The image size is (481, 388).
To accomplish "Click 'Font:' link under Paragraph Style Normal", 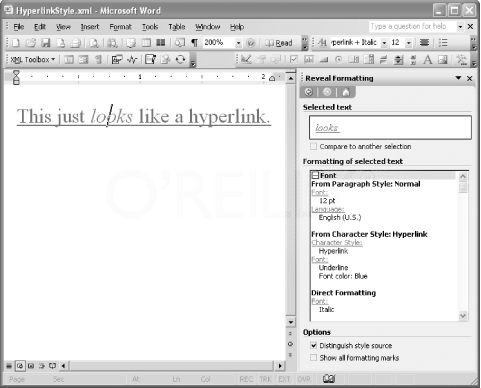I will tap(320, 192).
